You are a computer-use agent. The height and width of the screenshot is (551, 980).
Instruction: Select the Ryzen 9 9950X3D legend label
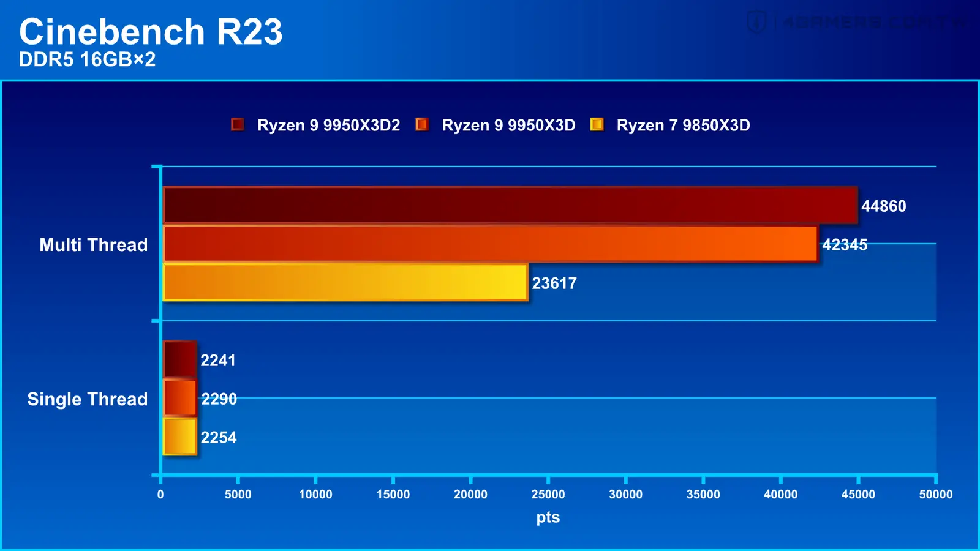[508, 126]
